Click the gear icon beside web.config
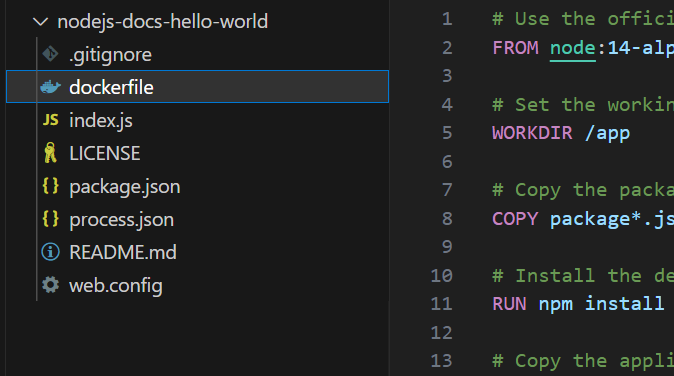 (50, 285)
